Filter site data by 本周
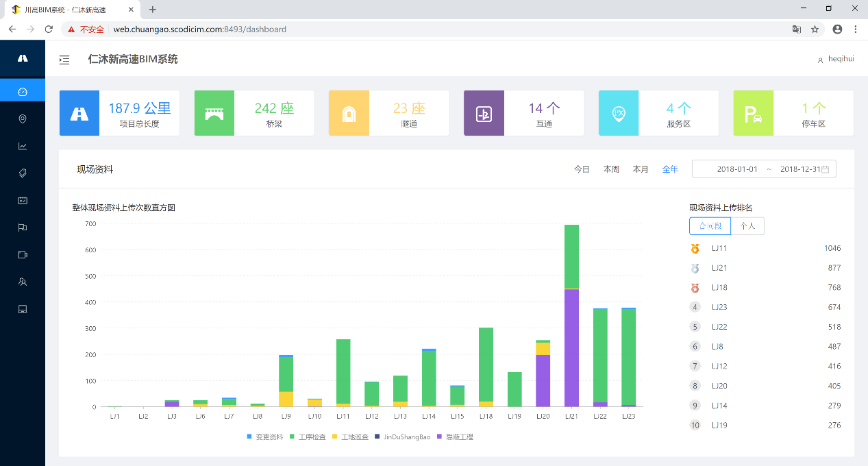 (611, 169)
